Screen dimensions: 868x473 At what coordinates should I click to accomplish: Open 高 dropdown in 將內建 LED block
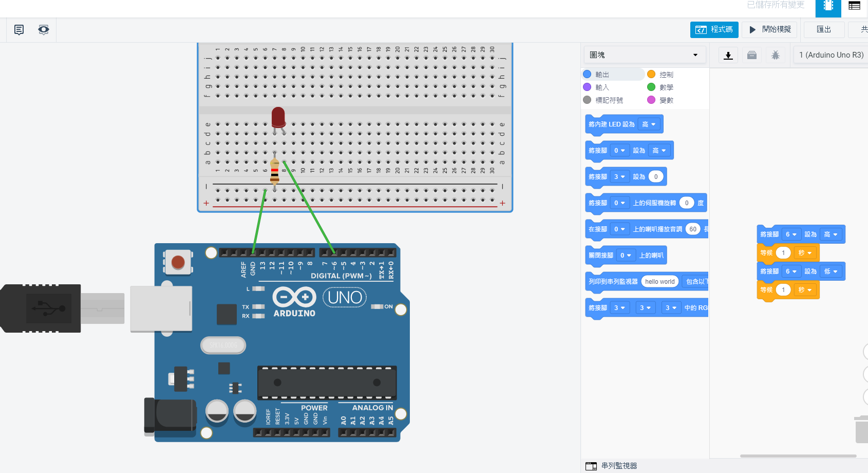click(649, 124)
